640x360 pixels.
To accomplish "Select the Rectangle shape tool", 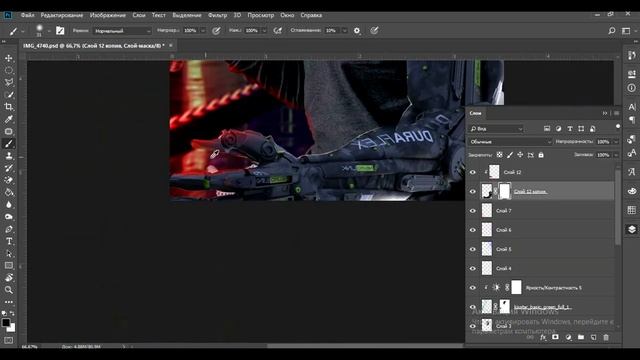I will pyautogui.click(x=9, y=266).
